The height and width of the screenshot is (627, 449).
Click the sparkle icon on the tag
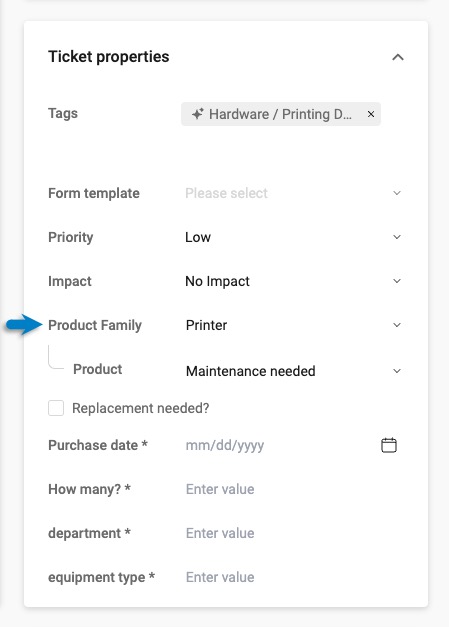point(198,114)
